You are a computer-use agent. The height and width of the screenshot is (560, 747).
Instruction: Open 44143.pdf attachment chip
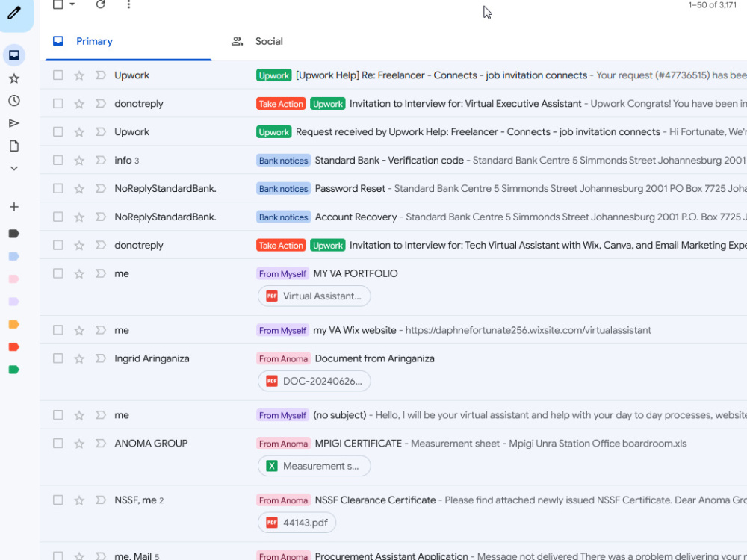click(x=297, y=523)
